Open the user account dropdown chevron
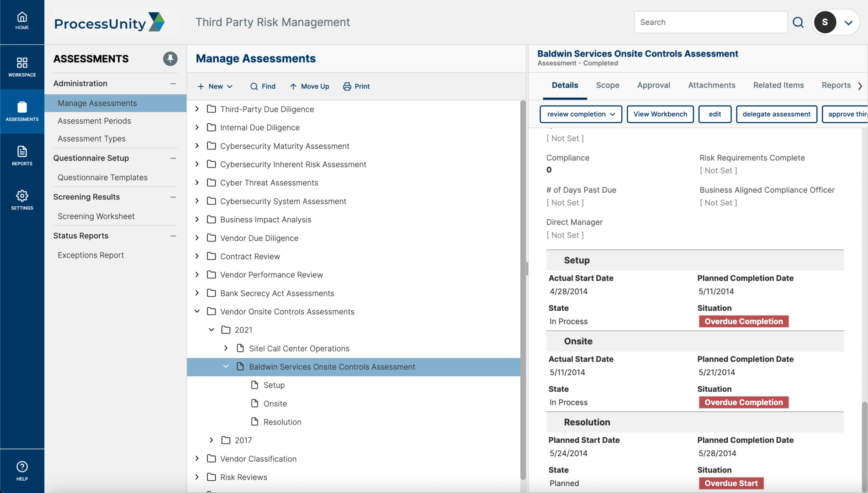This screenshot has width=868, height=493. point(848,22)
